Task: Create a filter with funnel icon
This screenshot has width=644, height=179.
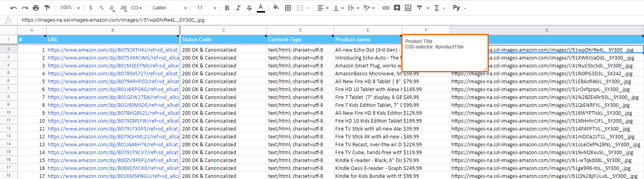Action: click(419, 8)
